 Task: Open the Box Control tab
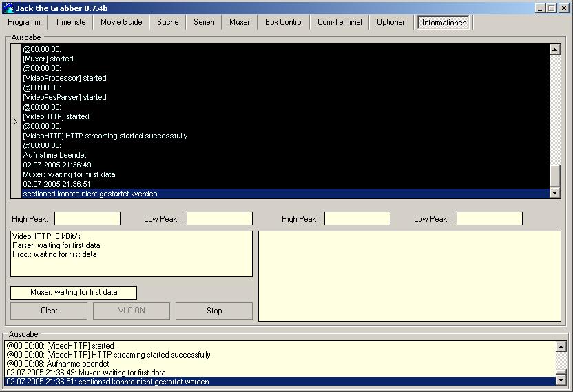[284, 22]
